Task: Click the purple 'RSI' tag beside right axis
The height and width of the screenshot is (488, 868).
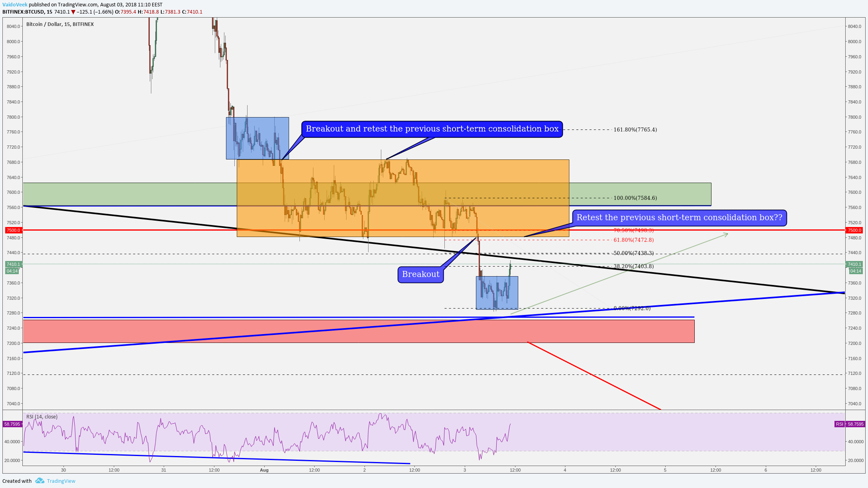Action: coord(840,424)
